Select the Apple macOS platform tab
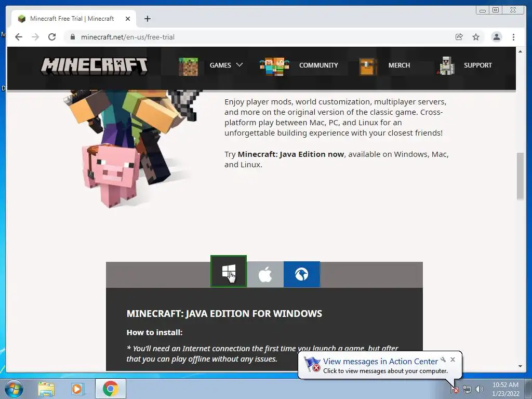Image resolution: width=532 pixels, height=399 pixels. coord(265,274)
